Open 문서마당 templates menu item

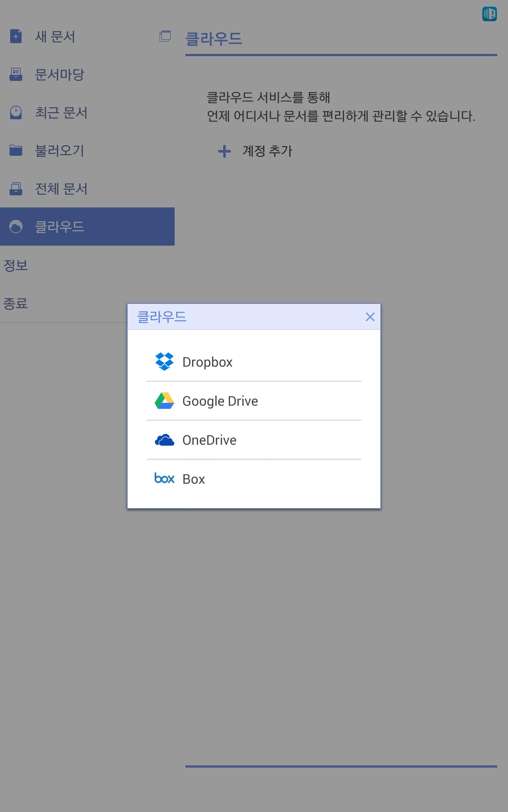[x=87, y=75]
